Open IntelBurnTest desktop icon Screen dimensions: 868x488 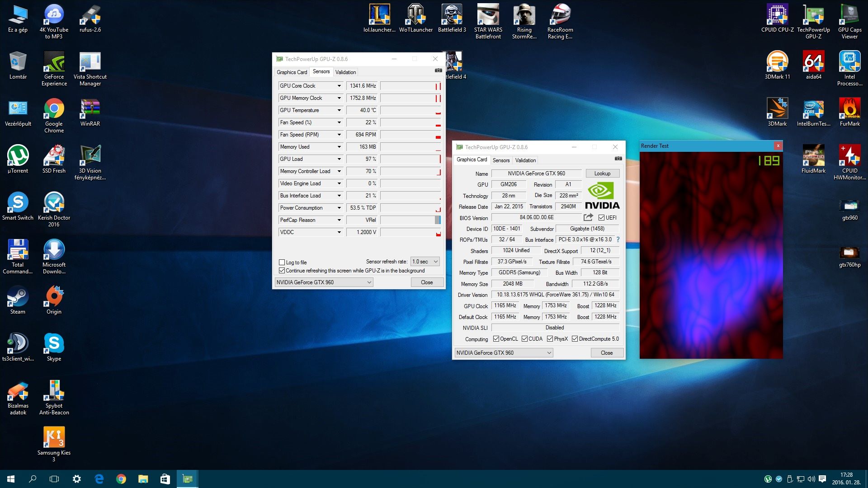[x=813, y=112]
